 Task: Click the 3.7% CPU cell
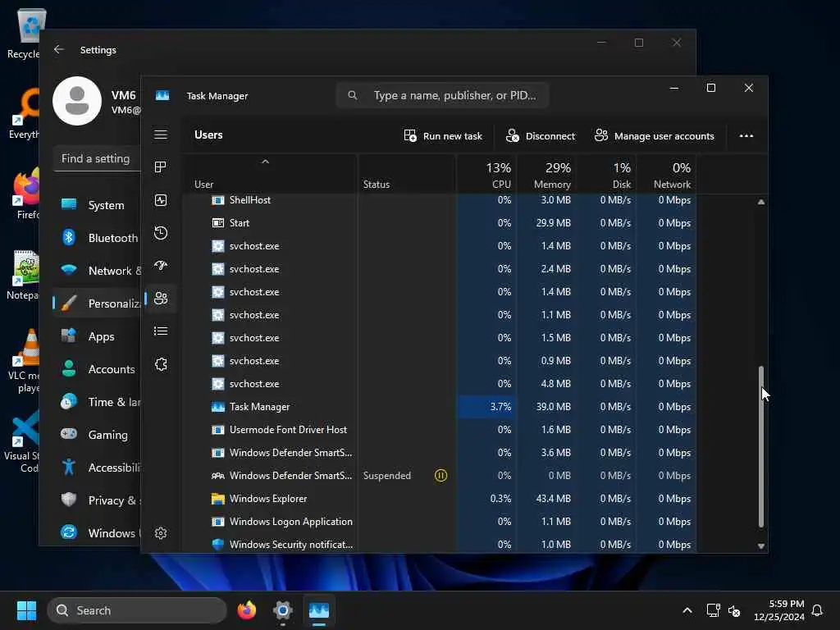pos(486,407)
